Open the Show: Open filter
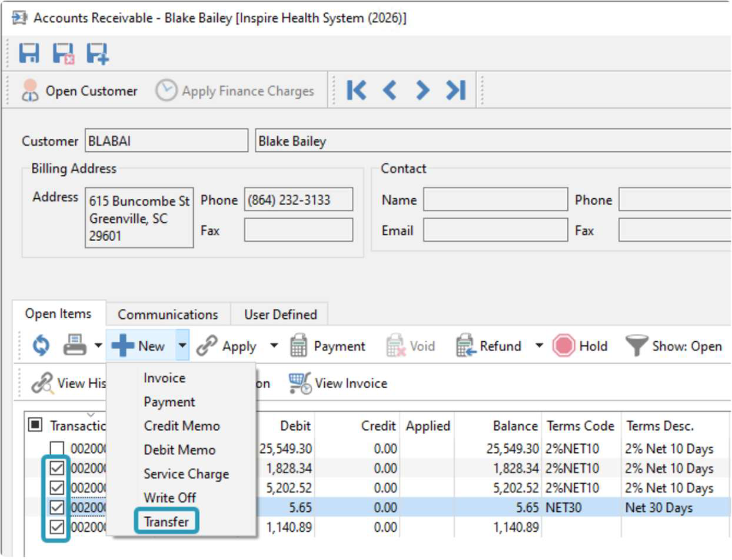The width and height of the screenshot is (732, 560). click(x=674, y=346)
